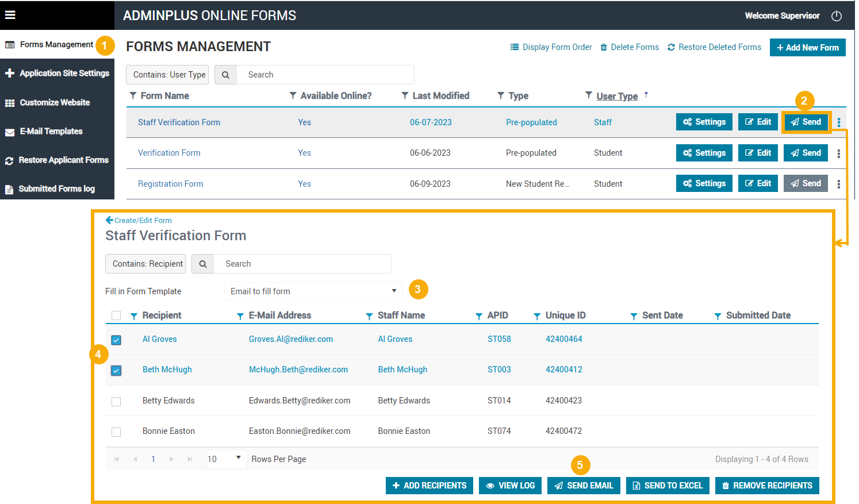
Task: Click the ADD RECIPIENTS button
Action: 430,486
